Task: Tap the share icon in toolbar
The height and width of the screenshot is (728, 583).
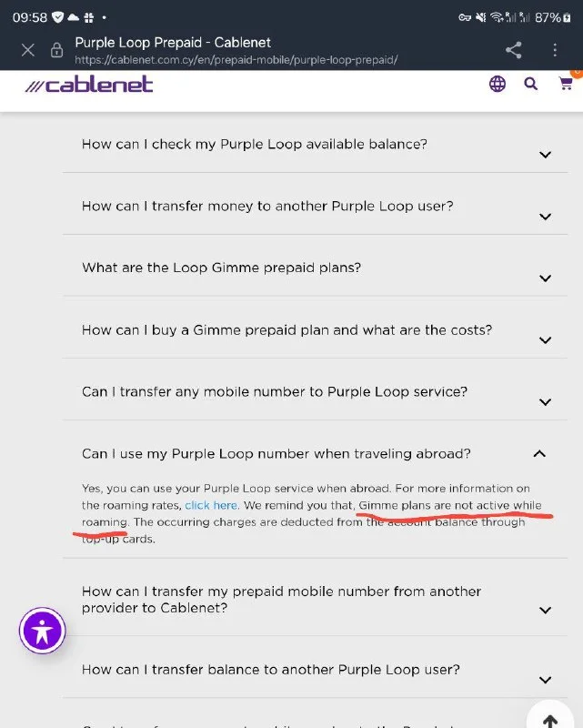Action: 514,50
